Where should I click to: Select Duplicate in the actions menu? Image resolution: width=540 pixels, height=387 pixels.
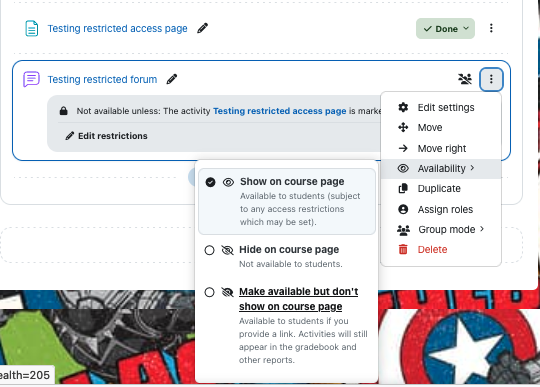[441, 189]
